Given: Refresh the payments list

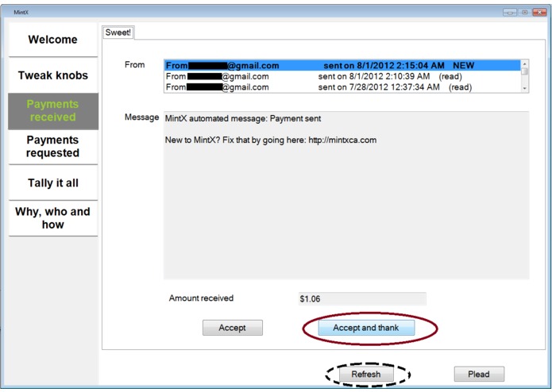Looking at the screenshot, I should coord(366,374).
